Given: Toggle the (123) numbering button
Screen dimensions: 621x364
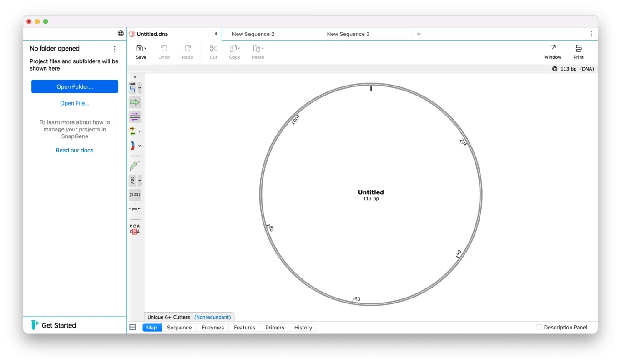Looking at the screenshot, I should [135, 195].
